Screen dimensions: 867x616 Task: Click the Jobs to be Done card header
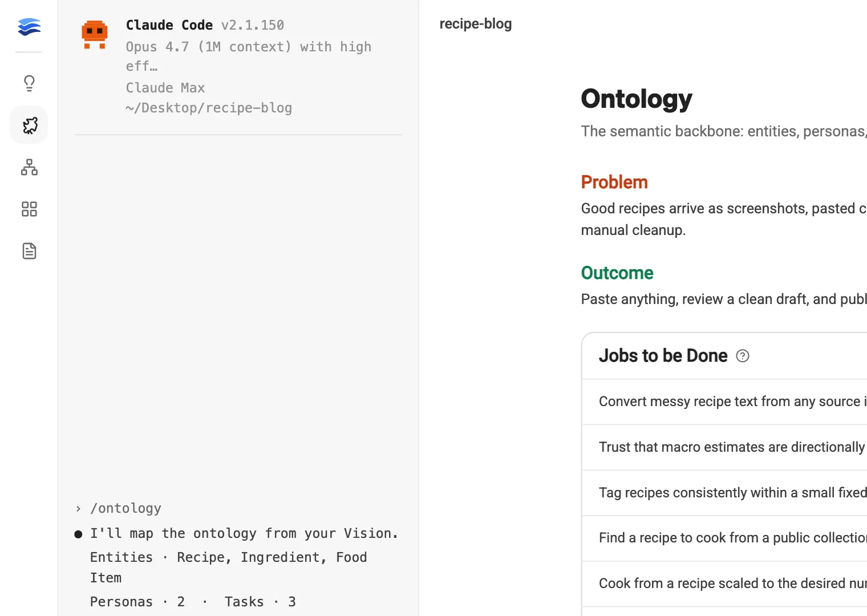[724, 356]
